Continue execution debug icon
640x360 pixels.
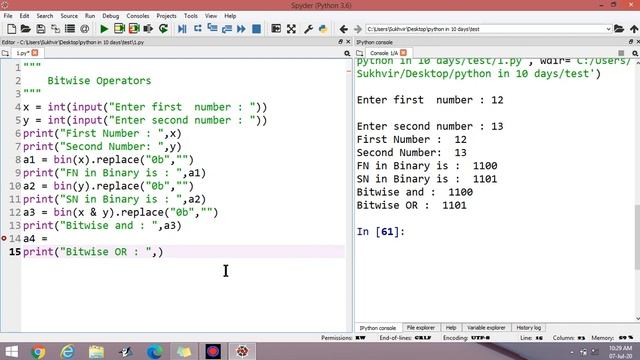241,29
